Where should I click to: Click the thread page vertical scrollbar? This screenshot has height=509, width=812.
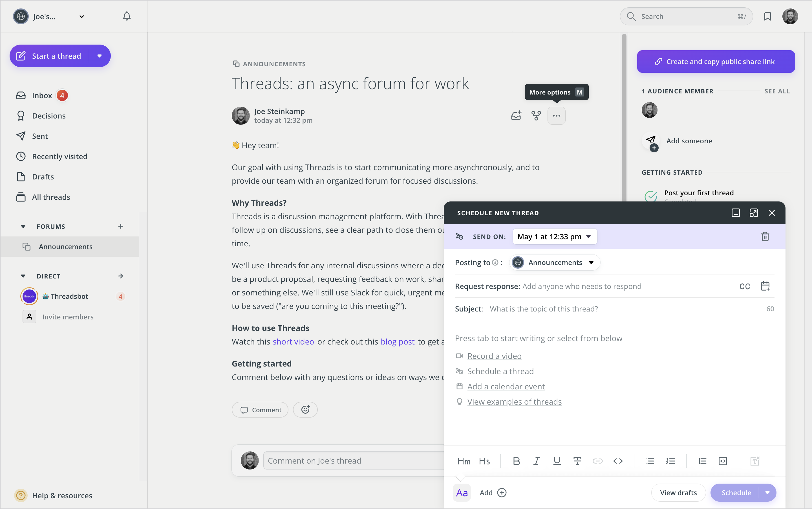point(624,118)
